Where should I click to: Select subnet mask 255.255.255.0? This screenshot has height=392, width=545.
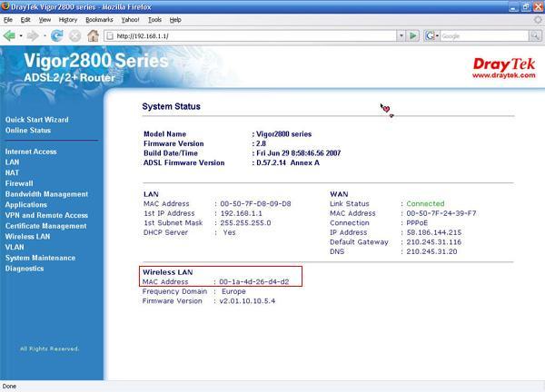tap(245, 223)
